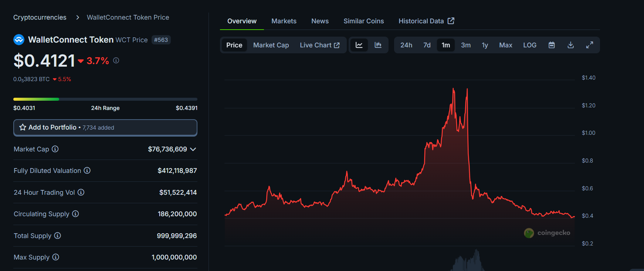Click the 999,999,296 total supply value
Image resolution: width=644 pixels, height=271 pixels.
pyautogui.click(x=177, y=236)
